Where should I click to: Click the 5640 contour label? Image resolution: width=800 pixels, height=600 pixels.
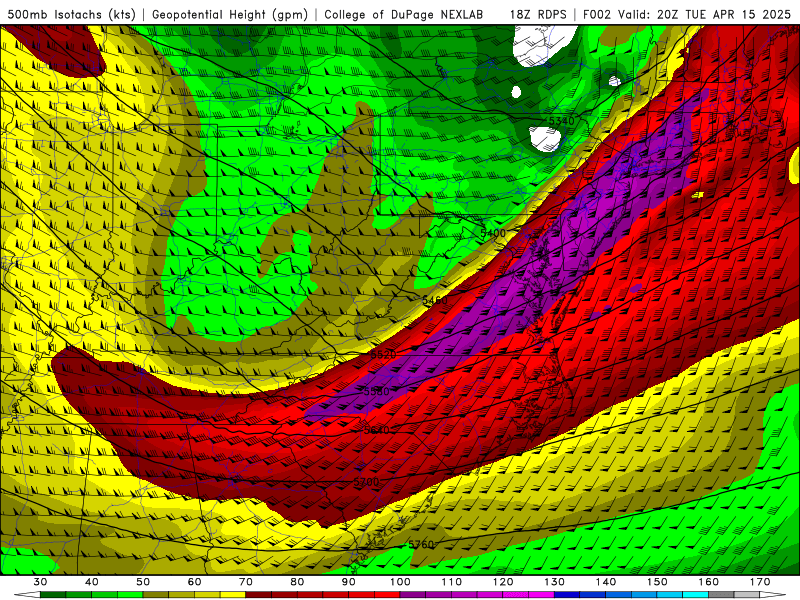click(x=377, y=430)
